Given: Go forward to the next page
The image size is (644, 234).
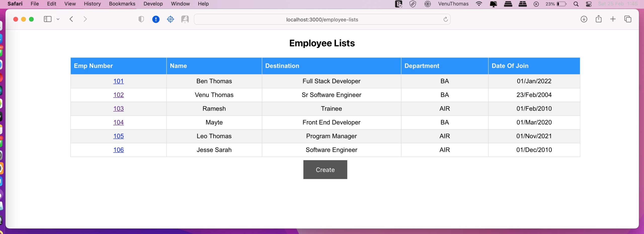Looking at the screenshot, I should point(85,19).
